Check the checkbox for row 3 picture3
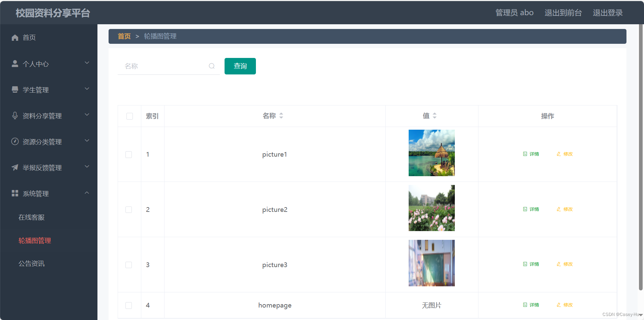The image size is (644, 320). [129, 265]
